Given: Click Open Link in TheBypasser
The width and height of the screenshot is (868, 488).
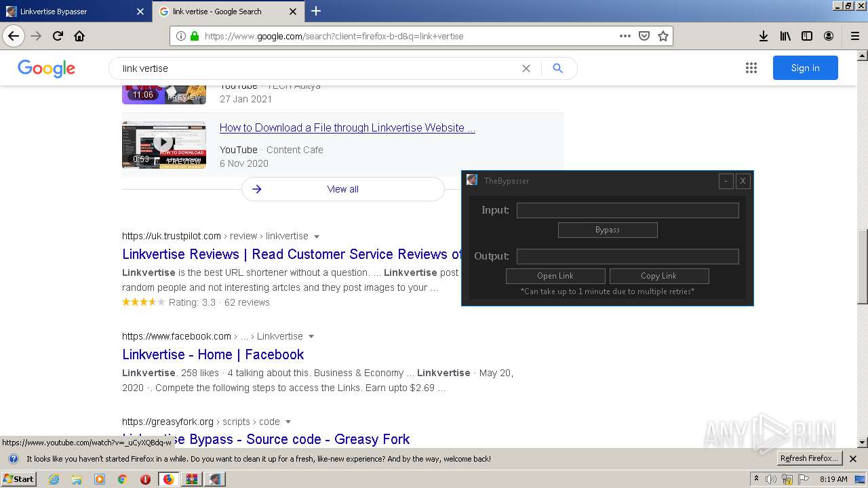Looking at the screenshot, I should tap(555, 276).
